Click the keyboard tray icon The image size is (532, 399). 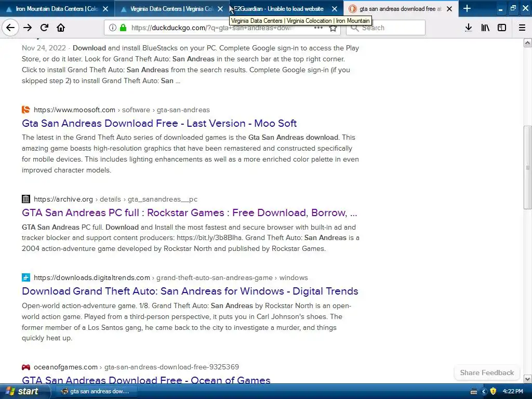tap(474, 392)
